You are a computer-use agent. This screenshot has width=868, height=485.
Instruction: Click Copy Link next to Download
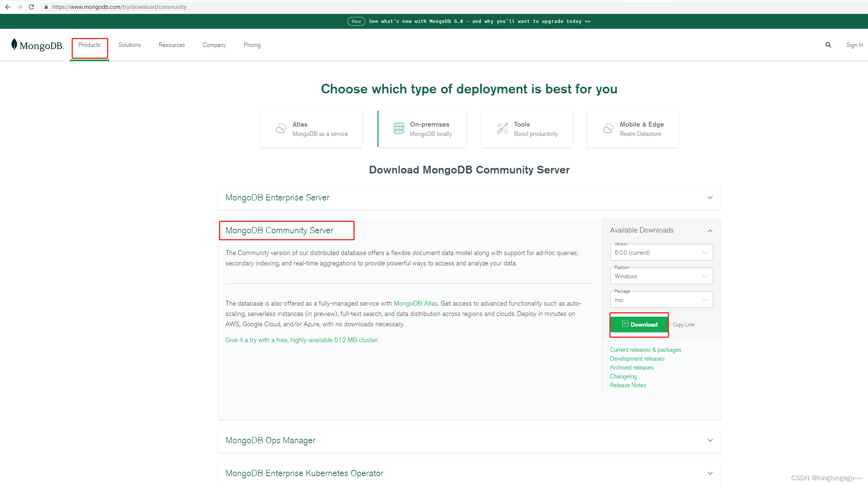[683, 324]
